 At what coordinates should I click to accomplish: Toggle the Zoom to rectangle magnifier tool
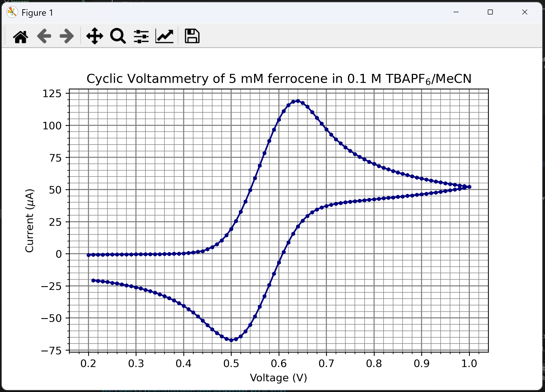[118, 36]
